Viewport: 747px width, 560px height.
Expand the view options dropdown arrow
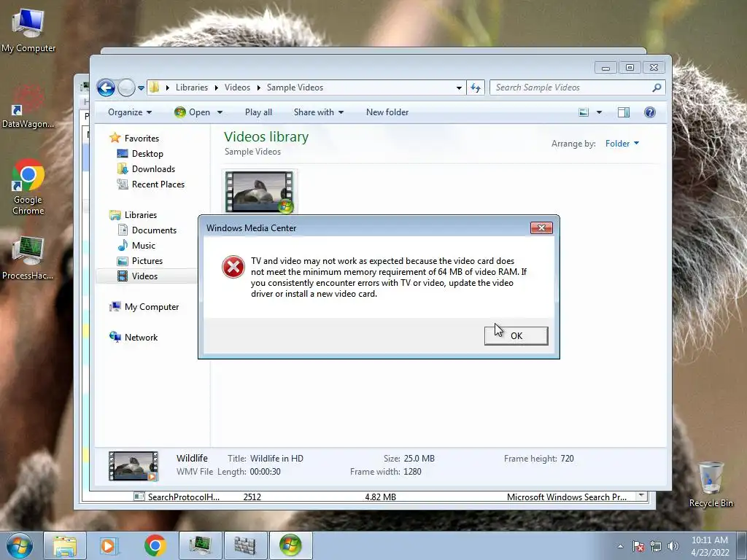pyautogui.click(x=600, y=112)
